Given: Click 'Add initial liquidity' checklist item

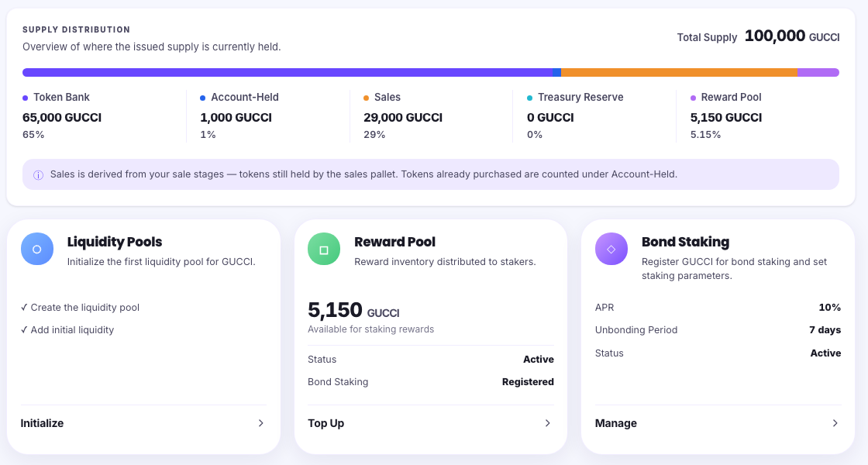Looking at the screenshot, I should coord(67,330).
